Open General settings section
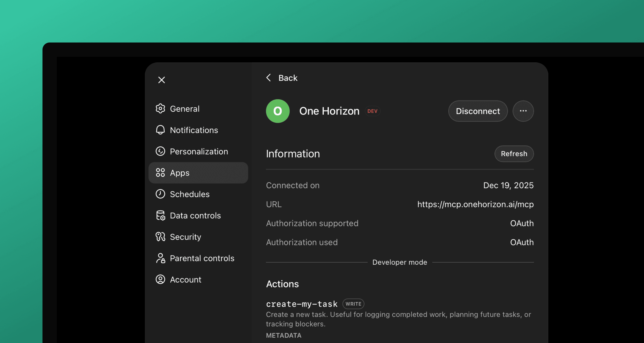The image size is (644, 343). [x=198, y=109]
